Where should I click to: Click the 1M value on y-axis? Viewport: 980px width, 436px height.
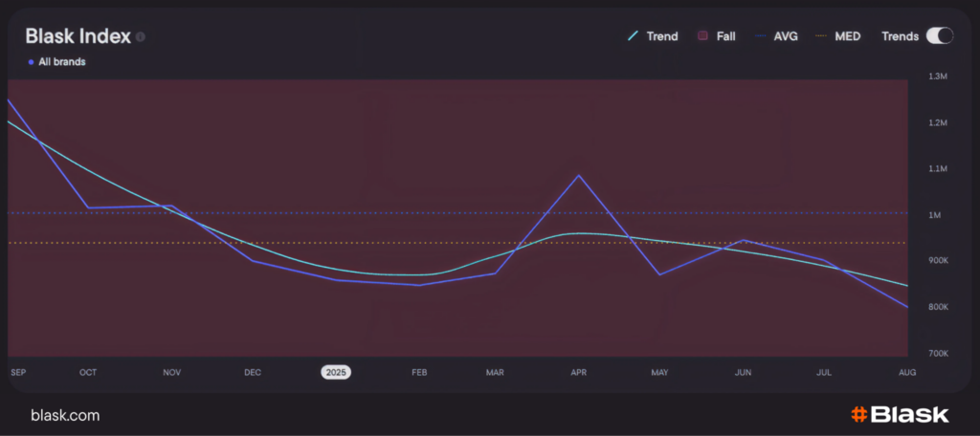938,215
